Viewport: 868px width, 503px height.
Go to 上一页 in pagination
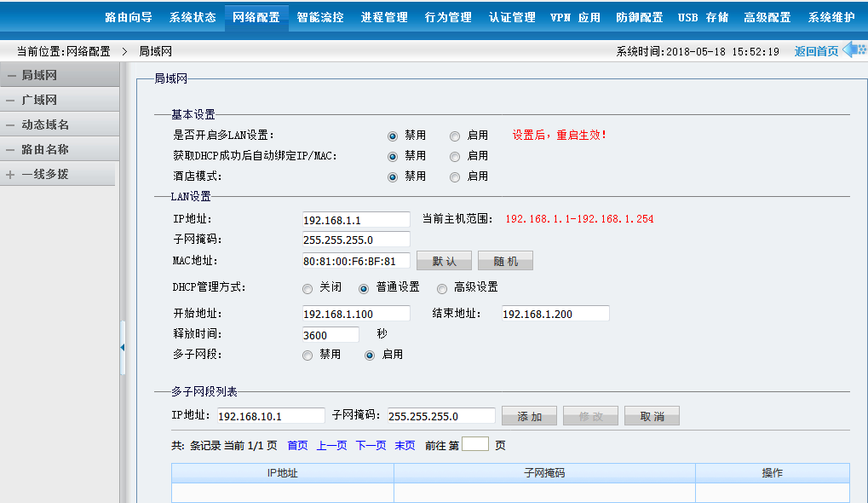coord(331,445)
